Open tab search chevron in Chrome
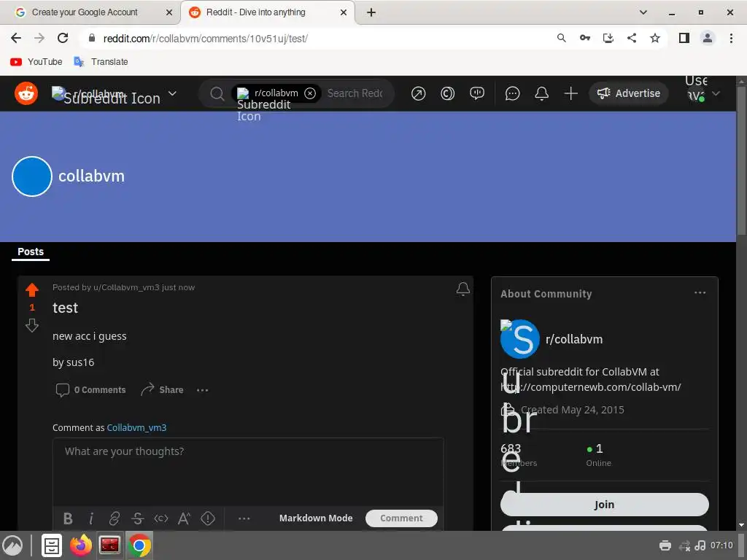 (643, 12)
